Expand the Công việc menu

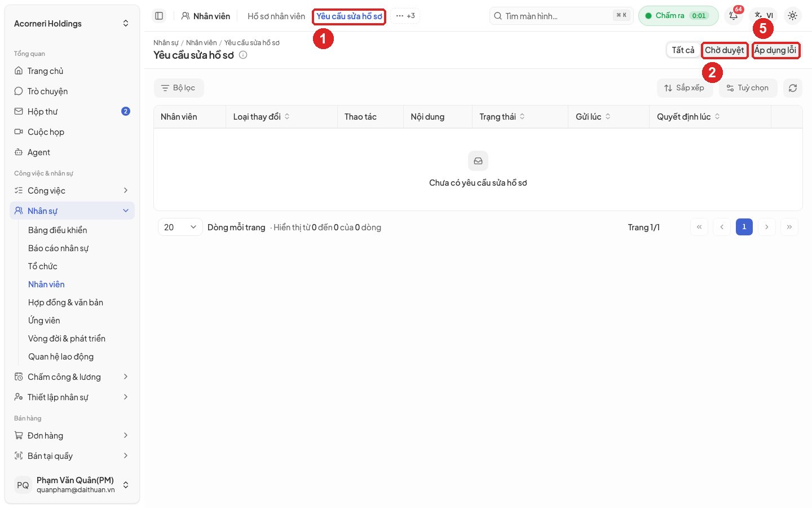point(72,191)
